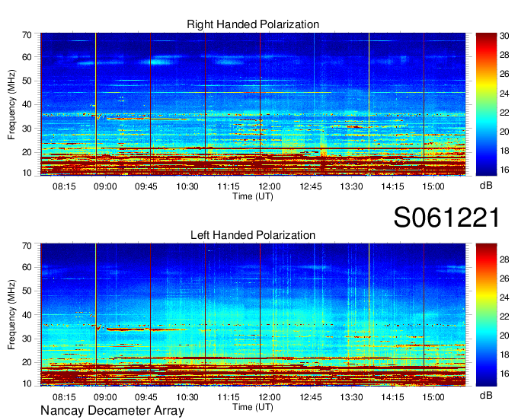The image size is (518, 420).
Task: Click the 30 MHz tick of Right Handed plot
Action: pos(27,129)
